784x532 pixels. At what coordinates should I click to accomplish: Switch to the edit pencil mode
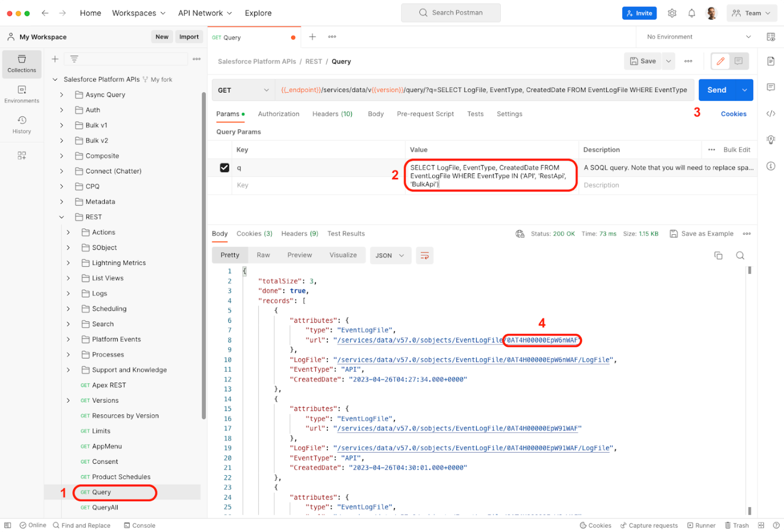[721, 61]
